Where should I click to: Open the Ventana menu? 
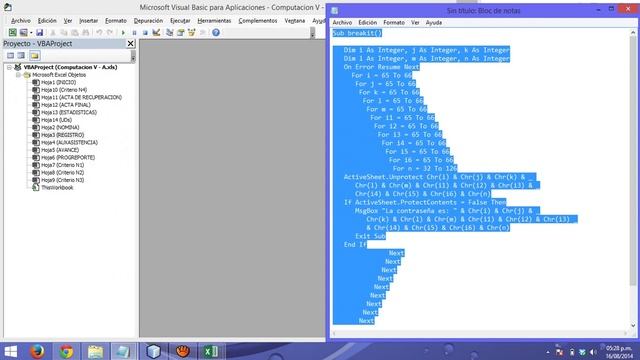295,20
